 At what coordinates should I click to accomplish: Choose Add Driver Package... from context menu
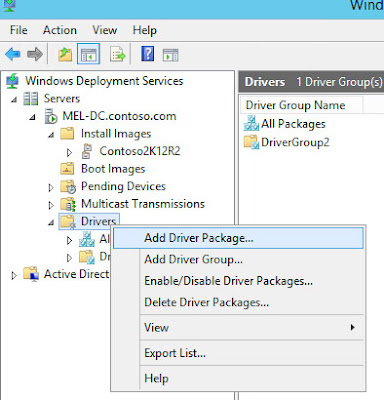238,238
